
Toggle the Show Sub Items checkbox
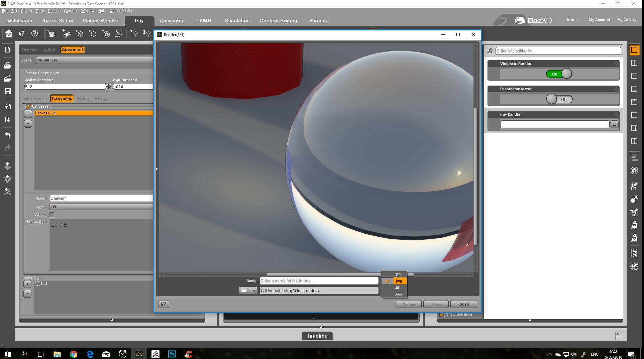pos(442,314)
